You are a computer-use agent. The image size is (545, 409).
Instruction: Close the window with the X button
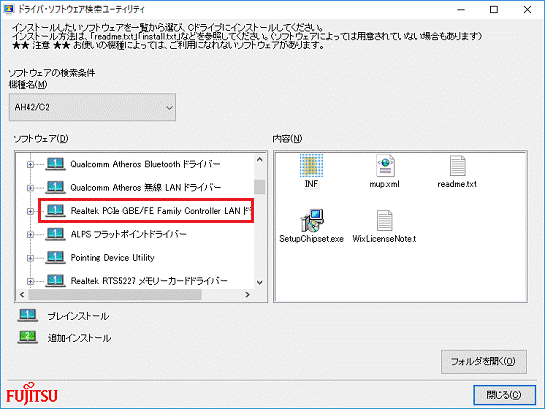tap(527, 9)
